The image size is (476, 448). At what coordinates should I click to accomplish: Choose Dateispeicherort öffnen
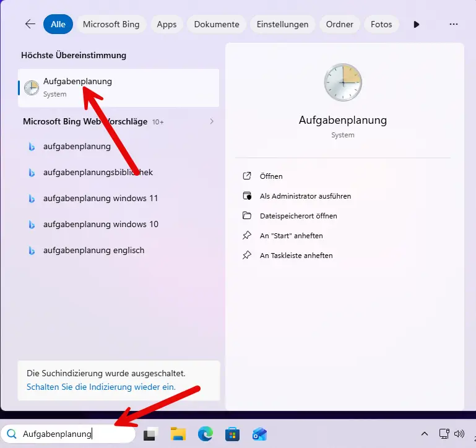(298, 216)
